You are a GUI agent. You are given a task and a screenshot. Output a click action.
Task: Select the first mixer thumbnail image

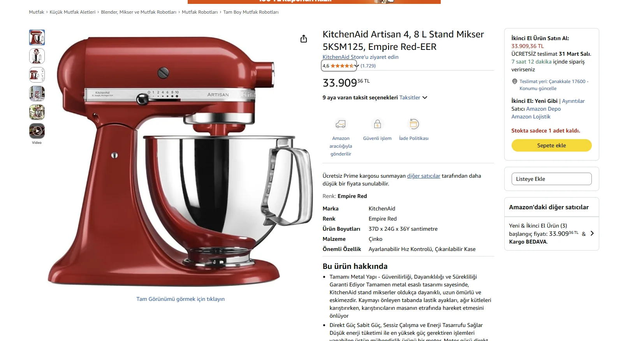point(37,37)
